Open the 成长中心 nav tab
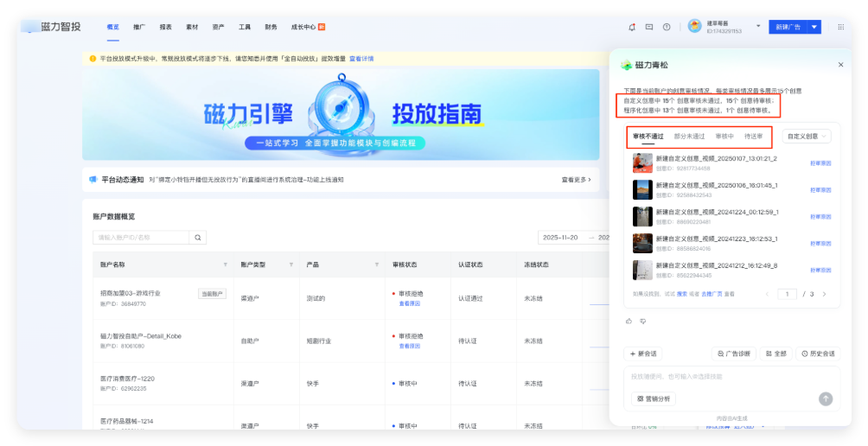The width and height of the screenshot is (868, 446). (303, 27)
